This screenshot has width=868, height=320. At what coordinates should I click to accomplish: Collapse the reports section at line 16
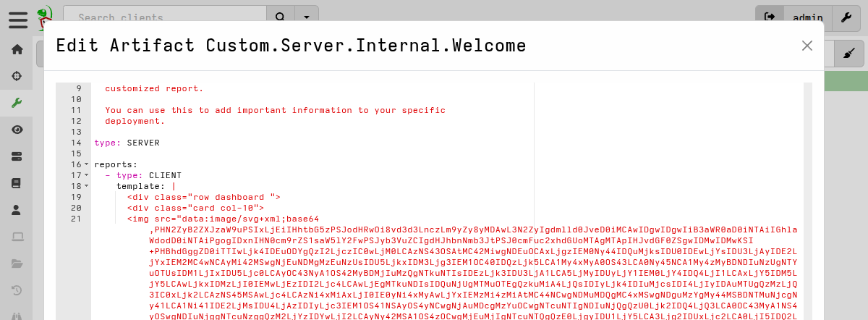coord(87,165)
